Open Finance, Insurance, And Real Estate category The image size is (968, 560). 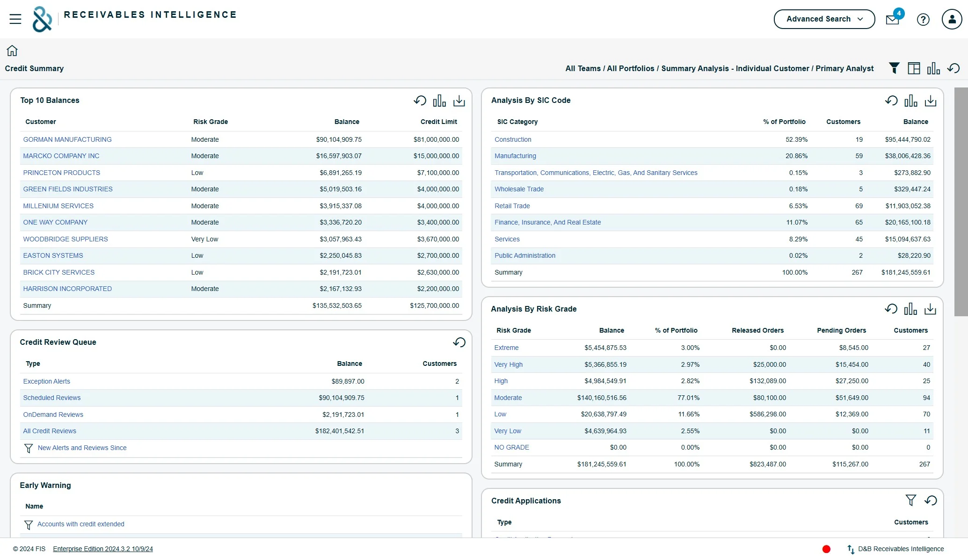[548, 222]
